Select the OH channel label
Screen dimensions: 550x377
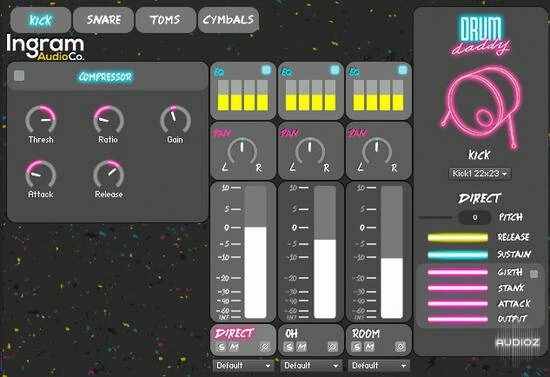point(291,334)
